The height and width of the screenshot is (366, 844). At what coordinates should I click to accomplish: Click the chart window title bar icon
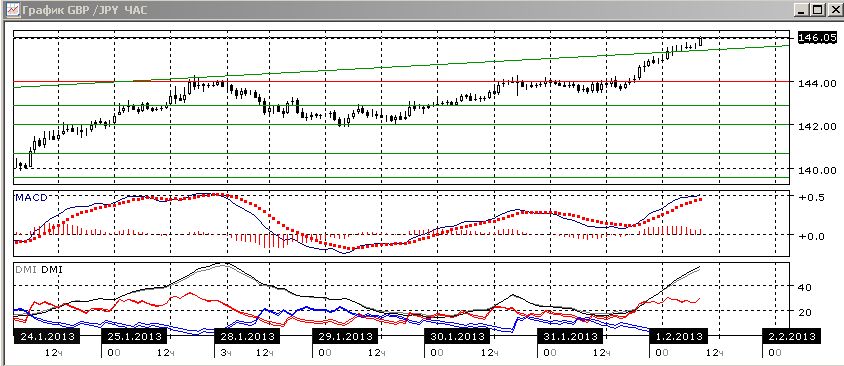click(12, 10)
